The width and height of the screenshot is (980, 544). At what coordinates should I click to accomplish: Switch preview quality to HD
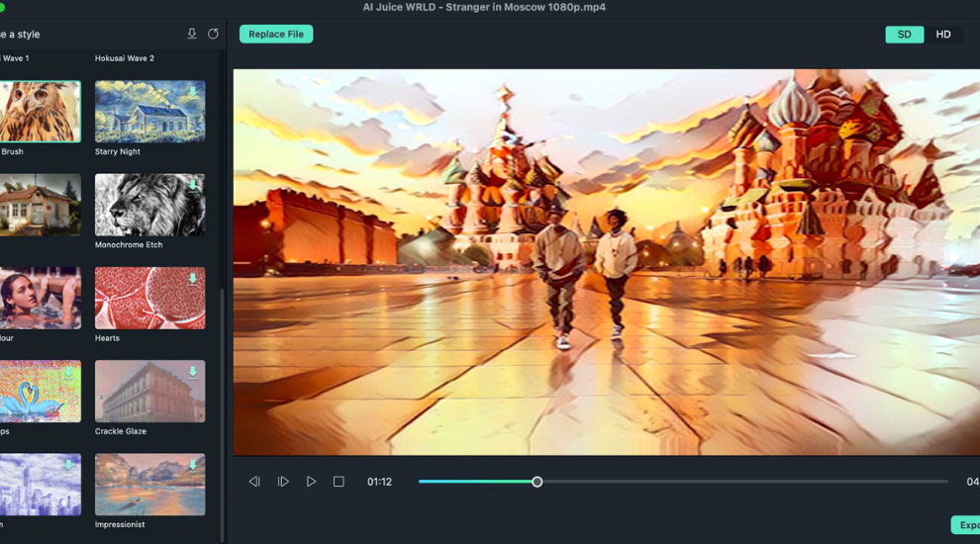943,35
